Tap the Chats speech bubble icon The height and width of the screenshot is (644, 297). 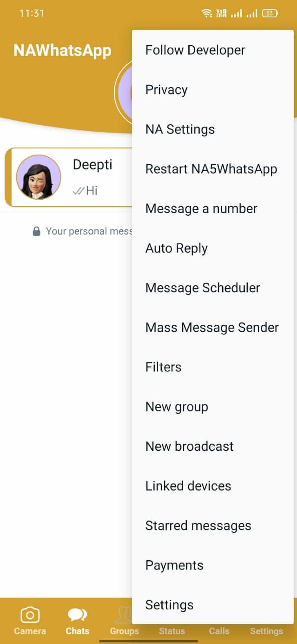pos(77,615)
